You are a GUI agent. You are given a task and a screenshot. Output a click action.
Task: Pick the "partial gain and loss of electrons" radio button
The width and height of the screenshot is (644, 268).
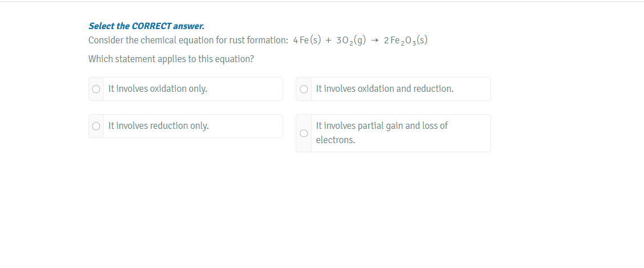pos(304,133)
